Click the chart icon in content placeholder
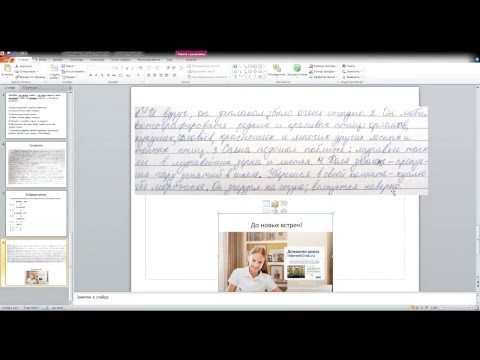Image resolution: width=480 pixels, height=360 pixels. click(275, 203)
